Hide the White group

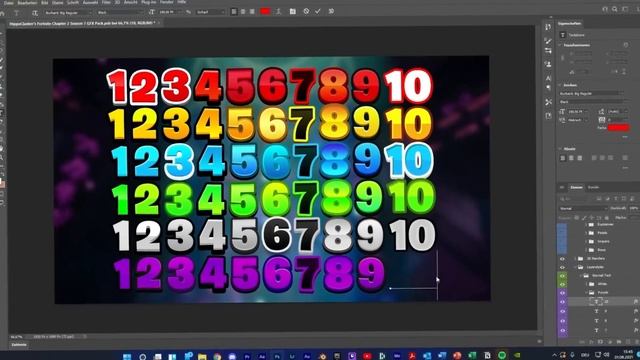click(x=562, y=284)
